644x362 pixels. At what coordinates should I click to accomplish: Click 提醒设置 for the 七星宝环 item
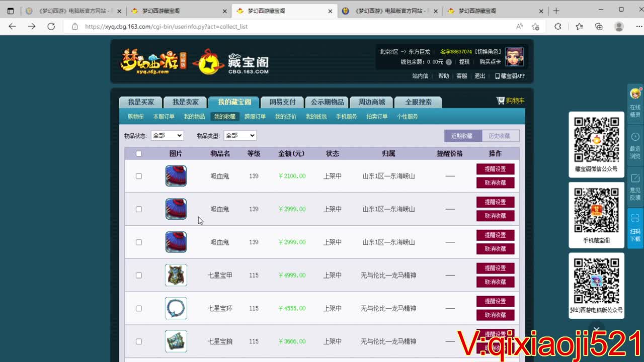click(x=495, y=301)
